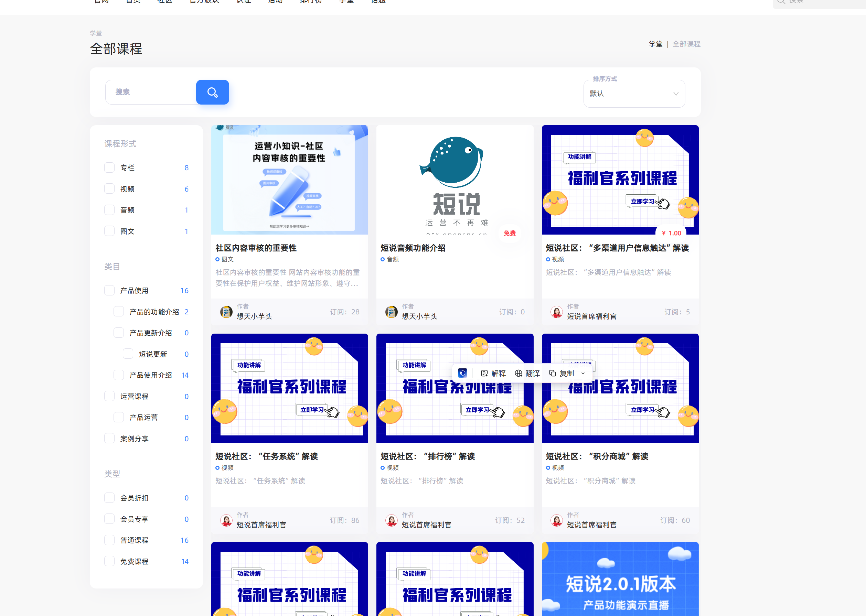Image resolution: width=866 pixels, height=616 pixels.
Task: Select the 产品运营 checkbox
Action: click(119, 417)
